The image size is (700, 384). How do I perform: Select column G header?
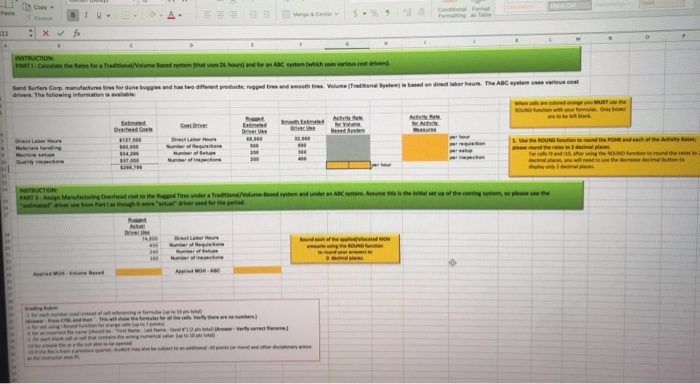[x=347, y=44]
